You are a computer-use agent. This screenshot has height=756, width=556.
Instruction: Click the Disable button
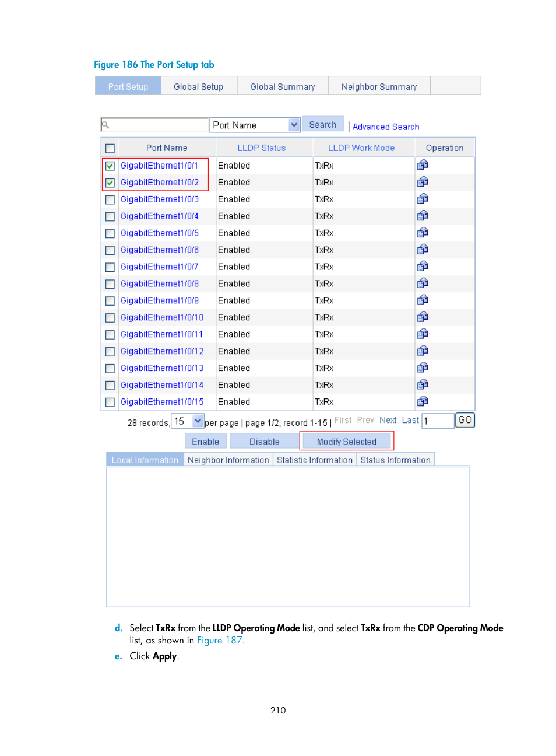(265, 442)
